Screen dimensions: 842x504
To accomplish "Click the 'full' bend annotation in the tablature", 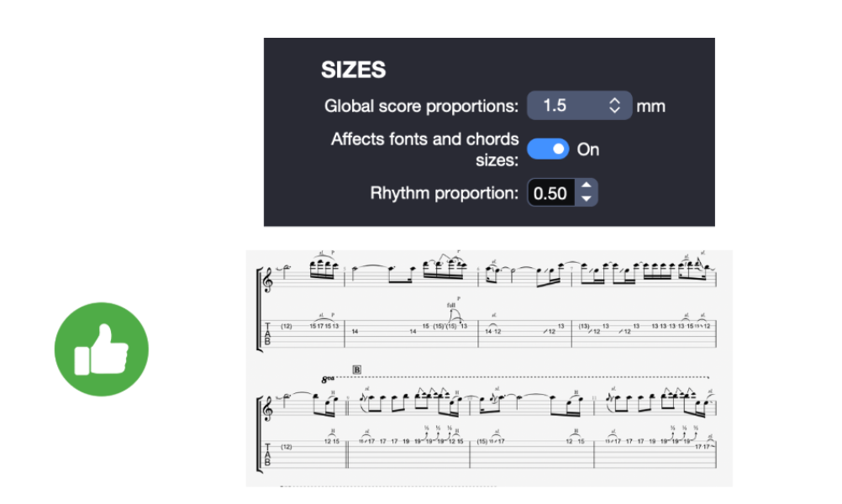I will (450, 305).
